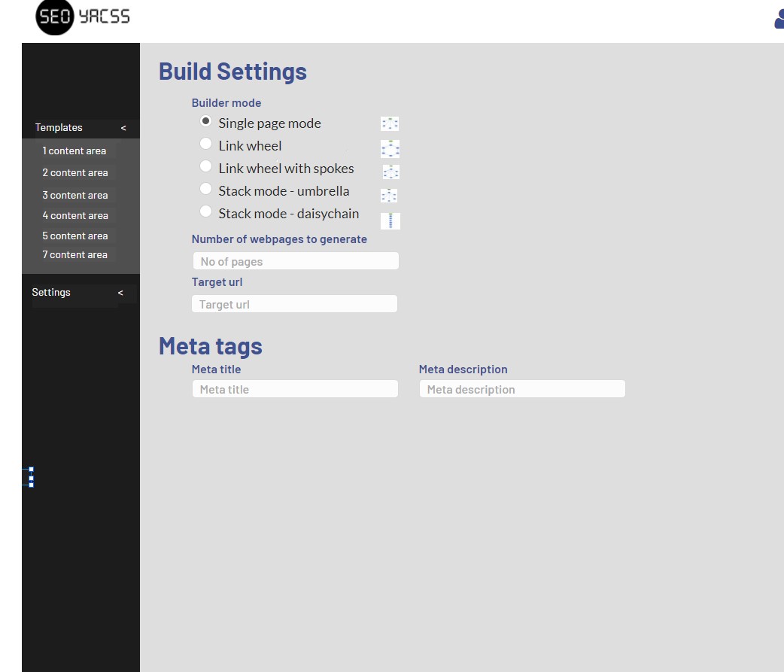Open the 1 content area template

tap(74, 151)
